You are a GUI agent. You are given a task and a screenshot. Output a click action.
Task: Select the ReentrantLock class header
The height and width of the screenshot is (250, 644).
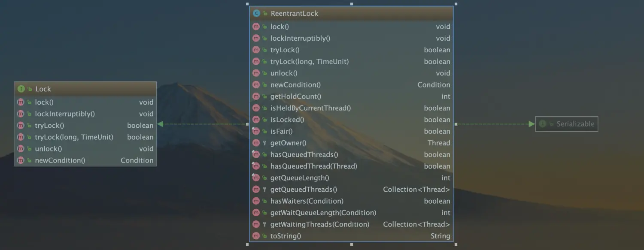[x=351, y=14]
